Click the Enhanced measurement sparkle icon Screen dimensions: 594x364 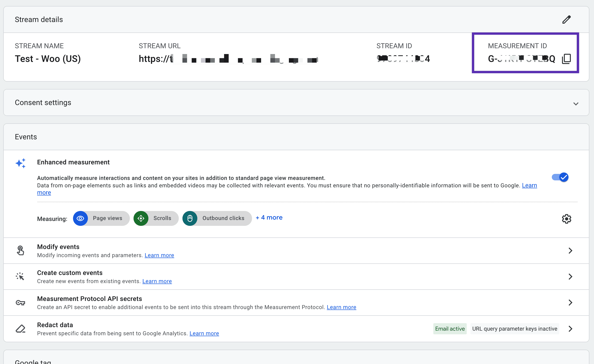20,163
